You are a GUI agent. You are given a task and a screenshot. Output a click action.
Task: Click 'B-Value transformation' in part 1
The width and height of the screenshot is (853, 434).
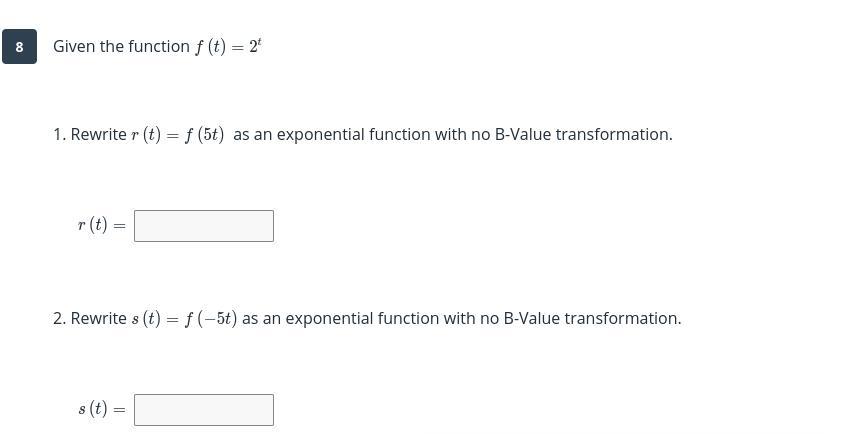[x=582, y=135]
